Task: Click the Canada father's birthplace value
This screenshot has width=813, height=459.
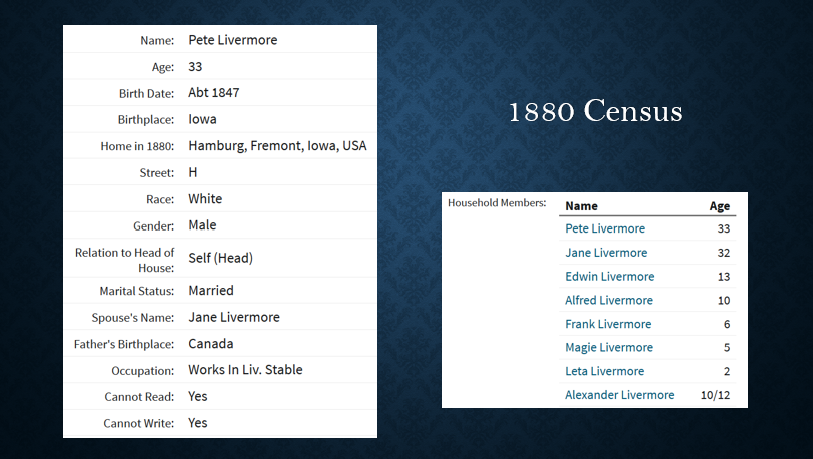Action: [x=211, y=344]
